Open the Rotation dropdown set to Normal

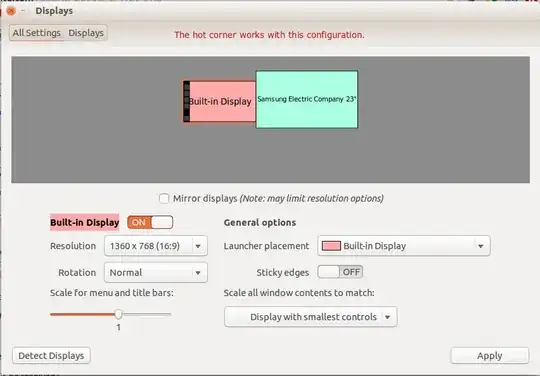[156, 272]
